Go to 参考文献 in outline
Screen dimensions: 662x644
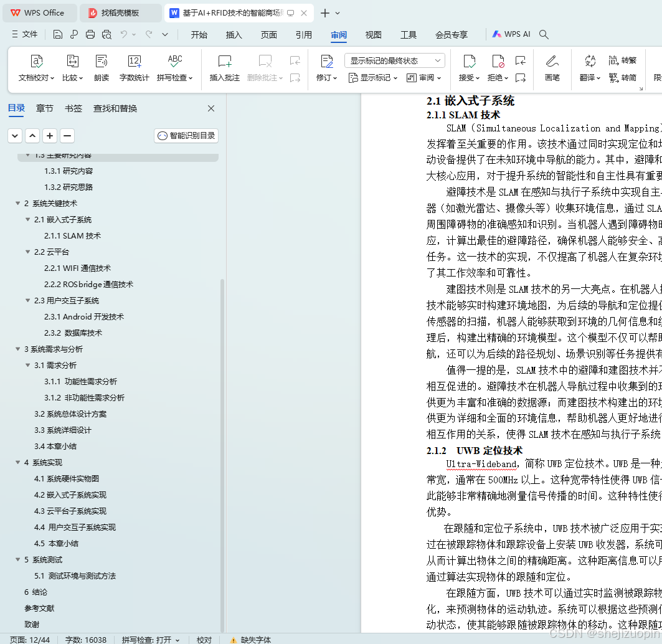click(x=39, y=608)
